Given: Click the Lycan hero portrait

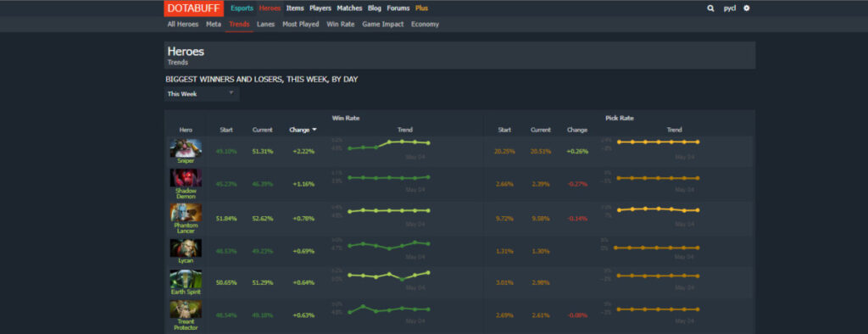Looking at the screenshot, I should pos(186,248).
